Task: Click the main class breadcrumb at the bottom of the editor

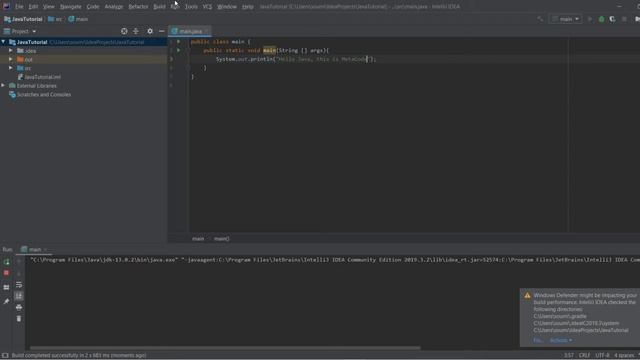Action: [x=198, y=238]
